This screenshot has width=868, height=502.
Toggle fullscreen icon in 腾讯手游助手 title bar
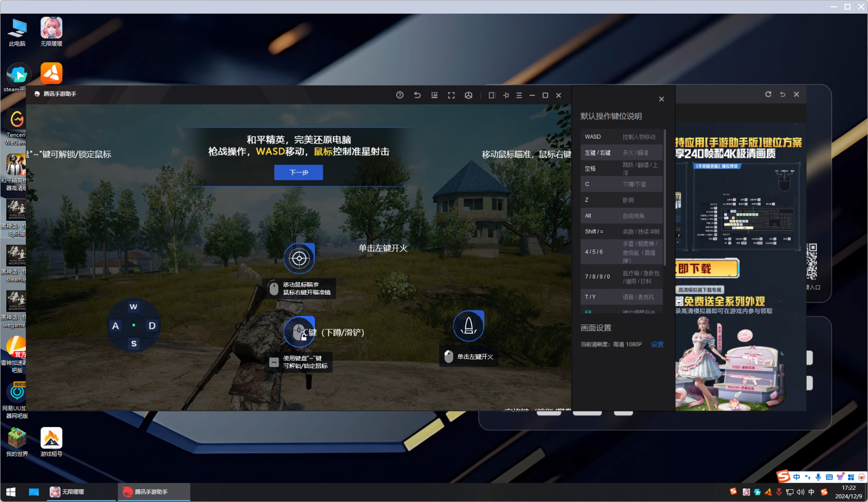click(451, 95)
